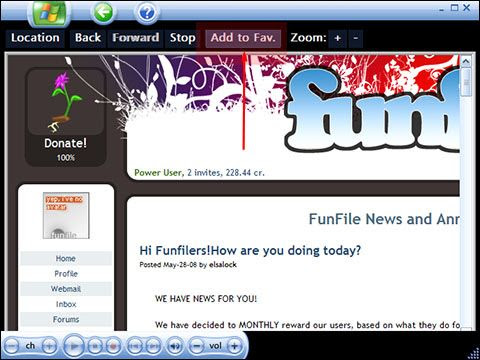Start playback with the Play button
The height and width of the screenshot is (360, 480).
(74, 346)
